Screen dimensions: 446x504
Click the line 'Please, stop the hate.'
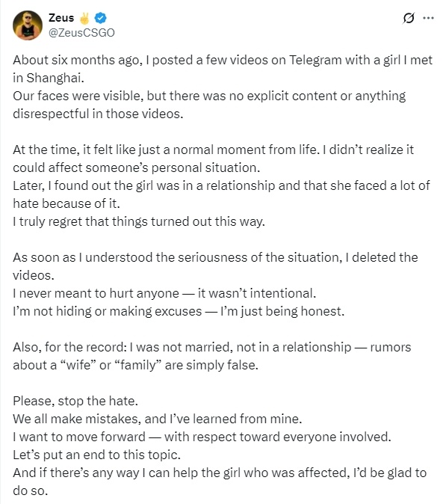pos(75,401)
